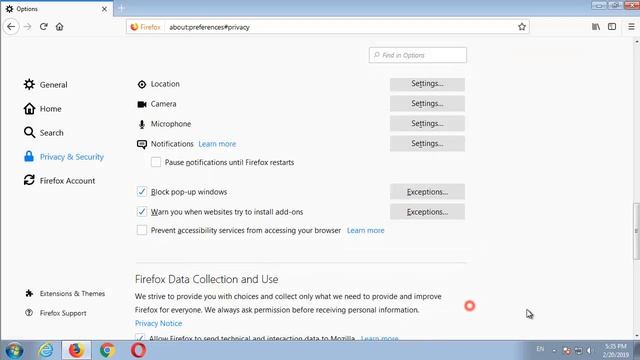Open the Firefox hamburger menu
640x360 pixels.
tap(631, 27)
